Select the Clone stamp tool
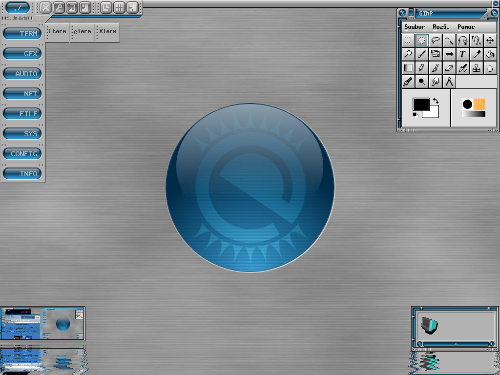The image size is (500, 375). click(476, 68)
